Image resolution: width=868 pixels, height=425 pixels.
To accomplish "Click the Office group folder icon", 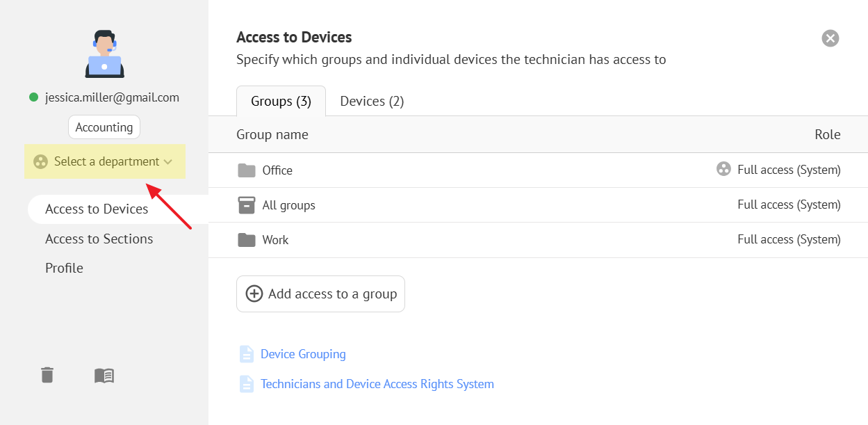I will (246, 170).
